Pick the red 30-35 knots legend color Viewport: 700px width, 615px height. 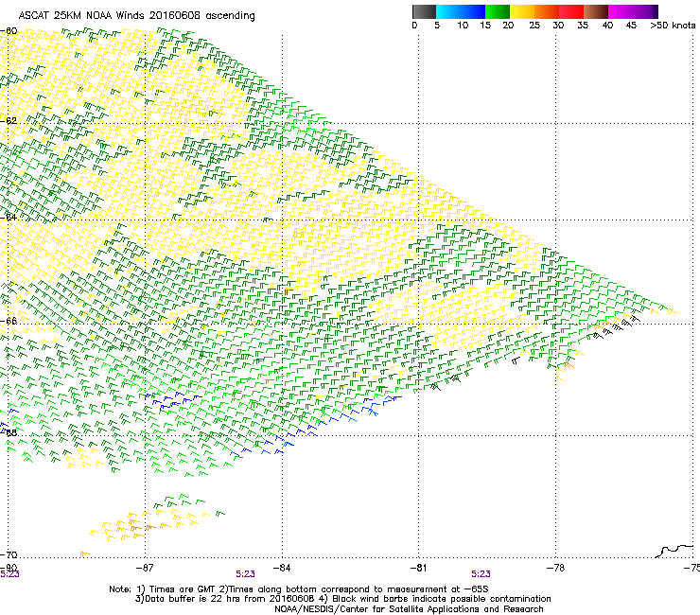571,11
